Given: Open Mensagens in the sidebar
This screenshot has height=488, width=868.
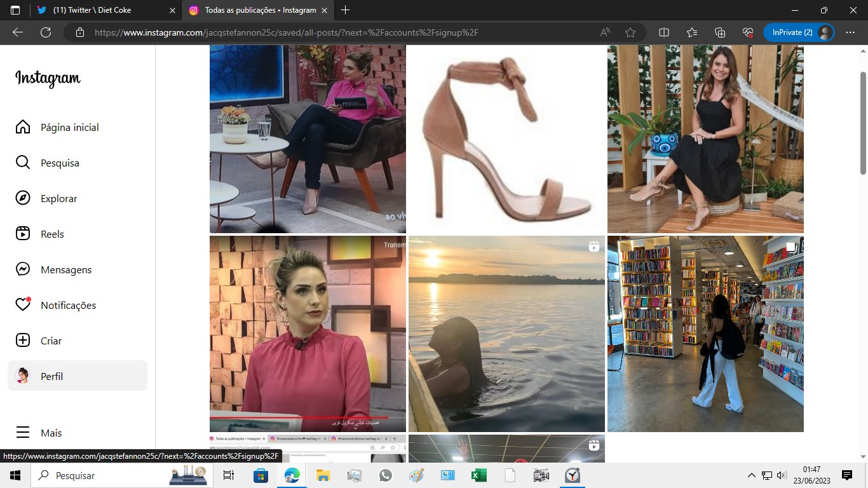Looking at the screenshot, I should click(78, 269).
